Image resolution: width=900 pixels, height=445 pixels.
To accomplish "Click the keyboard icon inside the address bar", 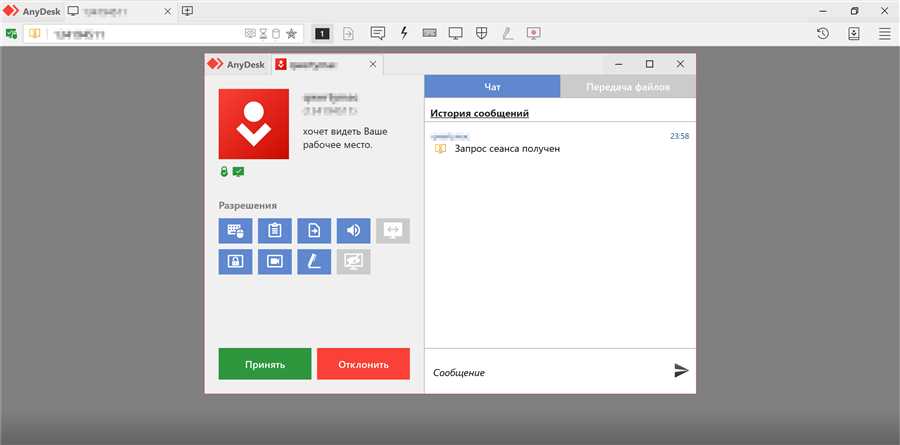I will pyautogui.click(x=250, y=34).
